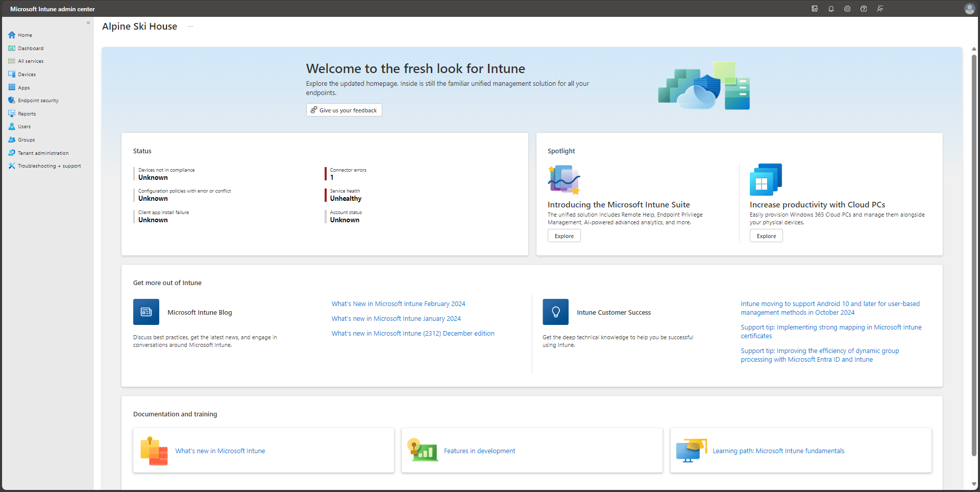
Task: Click Give us your feedback
Action: (x=344, y=110)
